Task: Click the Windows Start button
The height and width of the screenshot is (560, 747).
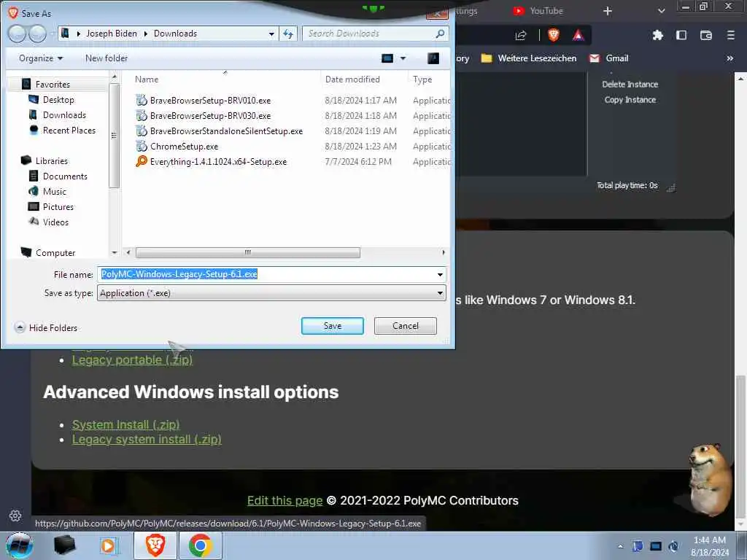Action: pos(18,545)
